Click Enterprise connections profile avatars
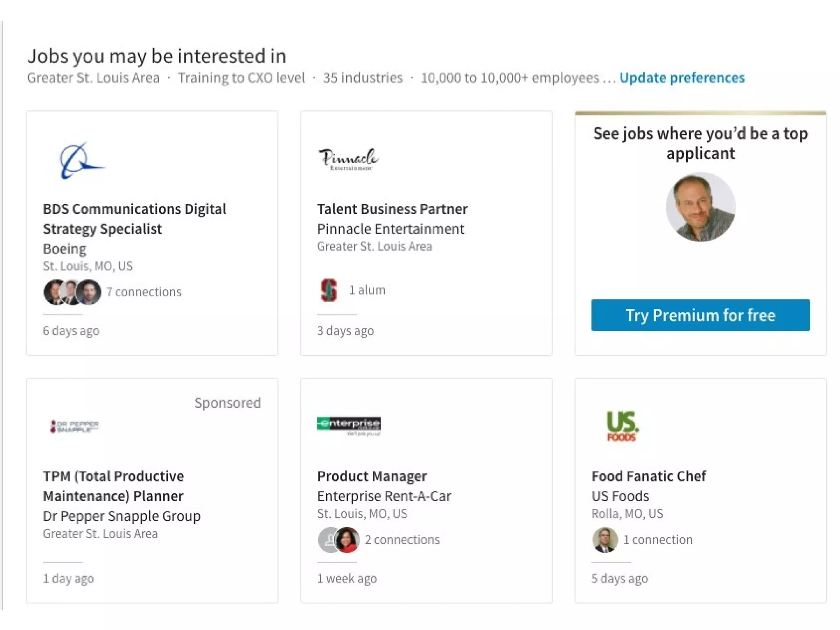 (339, 540)
